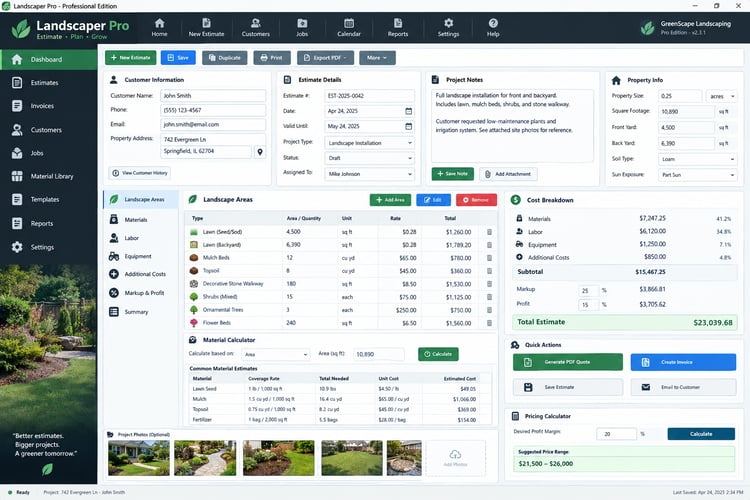Click the Desired Profit Margin input field
Viewport: 750px width, 500px height.
[x=617, y=434]
